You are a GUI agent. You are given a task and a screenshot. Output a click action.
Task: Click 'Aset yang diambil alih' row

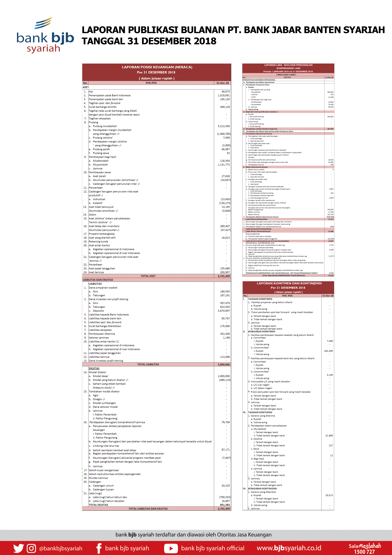156,238
